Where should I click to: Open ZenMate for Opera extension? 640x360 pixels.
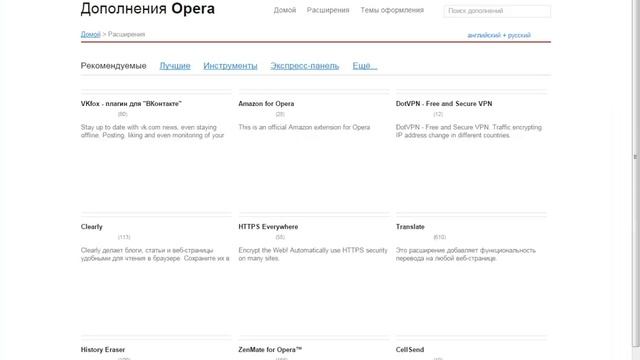[x=270, y=350]
